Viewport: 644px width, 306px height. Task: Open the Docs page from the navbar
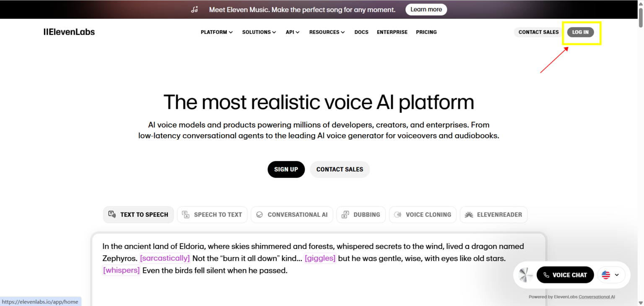point(361,32)
